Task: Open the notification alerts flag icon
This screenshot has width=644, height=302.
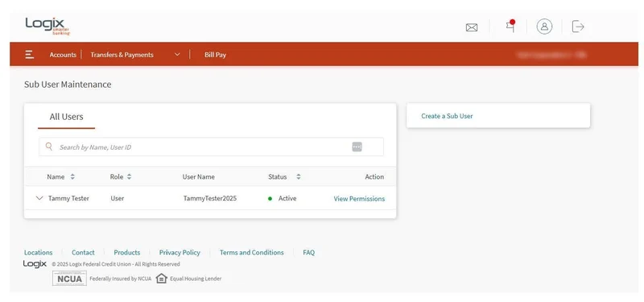Action: tap(510, 26)
